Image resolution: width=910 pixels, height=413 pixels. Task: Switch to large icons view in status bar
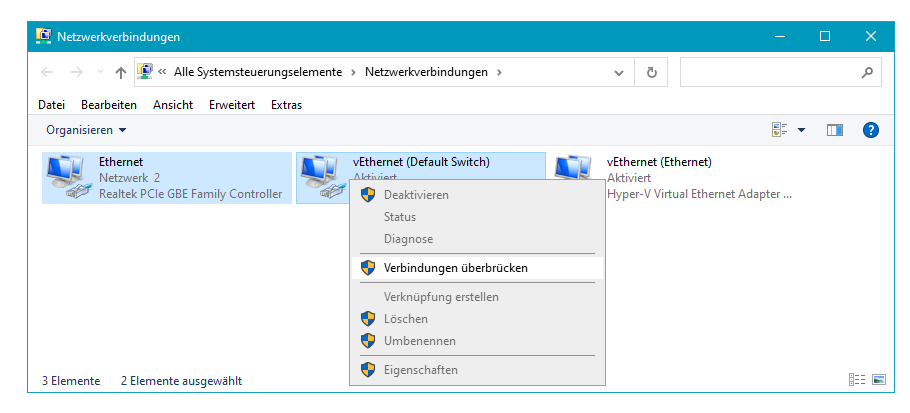[879, 380]
